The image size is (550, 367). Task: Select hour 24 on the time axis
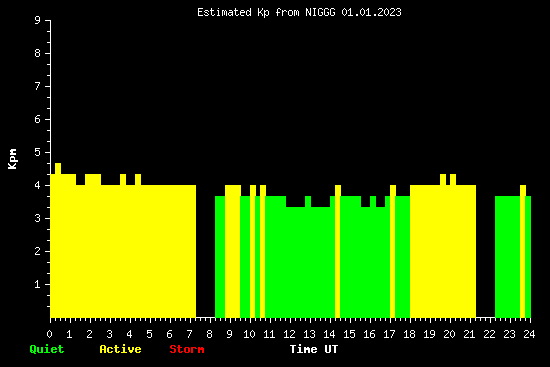[x=529, y=334]
